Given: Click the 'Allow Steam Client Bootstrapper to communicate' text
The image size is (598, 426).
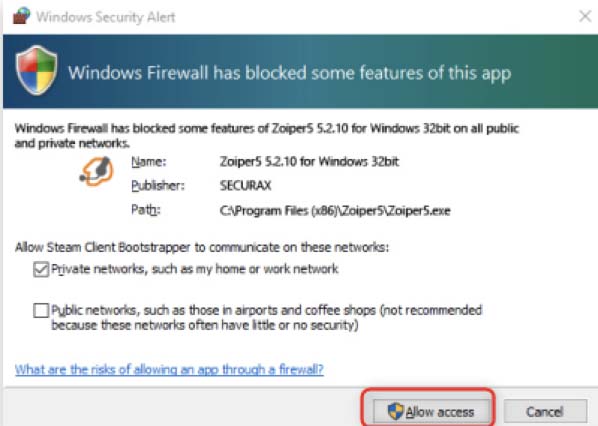Looking at the screenshot, I should [x=202, y=248].
